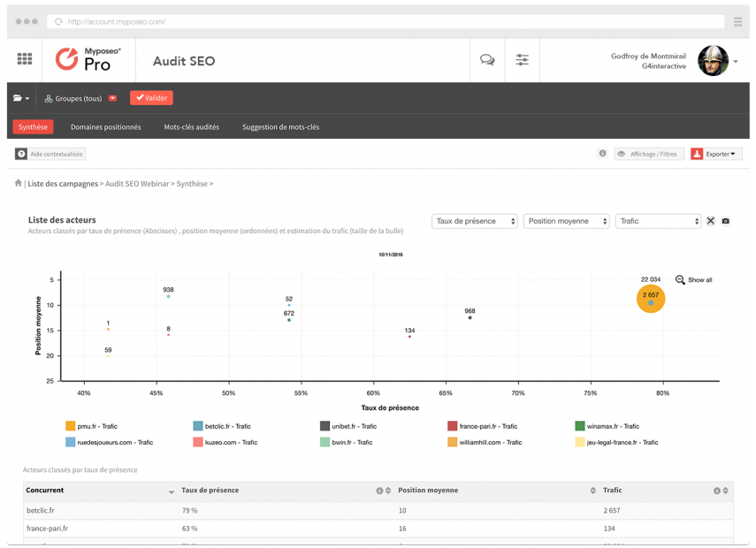Open the folder campaigns dropdown

point(21,98)
